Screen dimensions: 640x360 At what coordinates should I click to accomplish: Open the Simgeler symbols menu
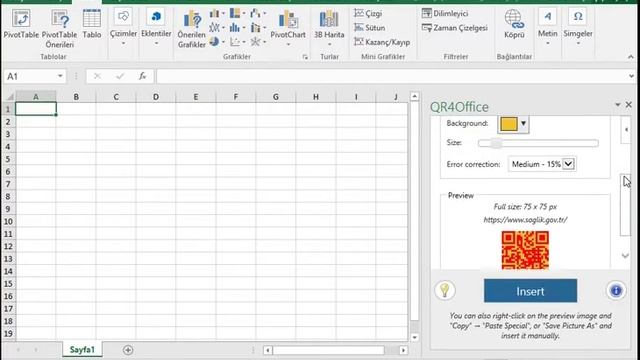click(x=578, y=27)
